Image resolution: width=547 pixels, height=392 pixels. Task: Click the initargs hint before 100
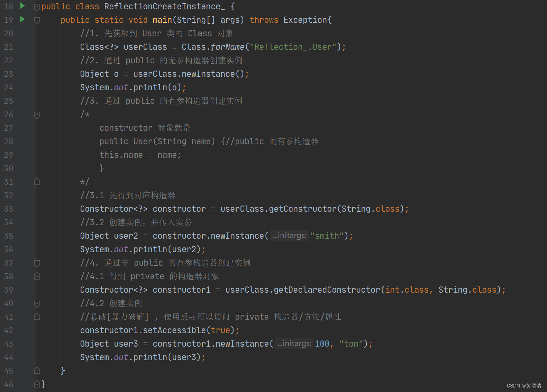(294, 344)
